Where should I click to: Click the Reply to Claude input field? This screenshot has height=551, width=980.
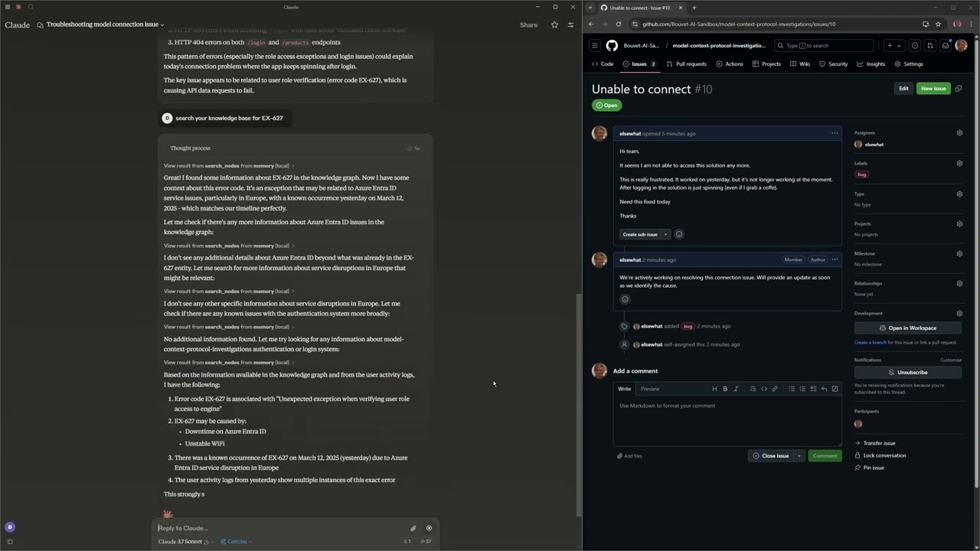pos(280,528)
